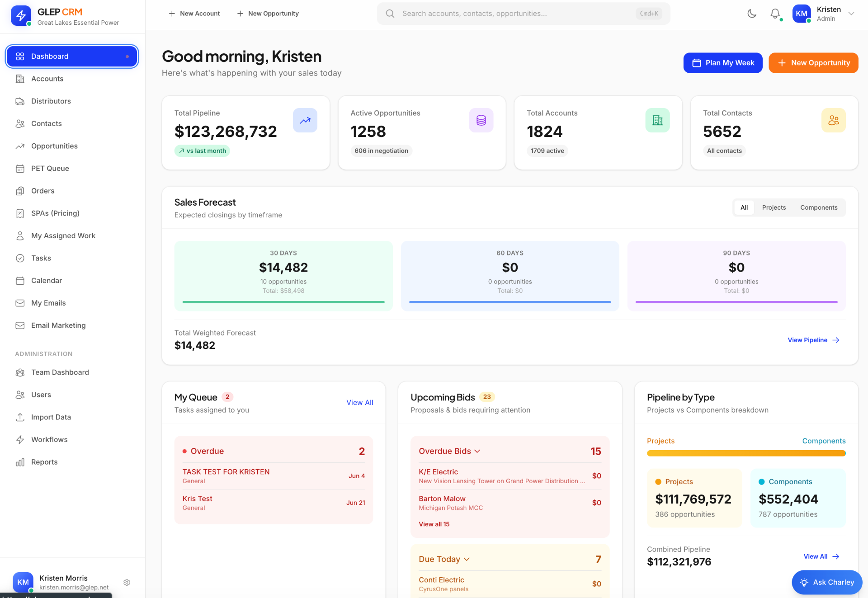
Task: Select the Components forecast tab
Action: [x=819, y=207]
